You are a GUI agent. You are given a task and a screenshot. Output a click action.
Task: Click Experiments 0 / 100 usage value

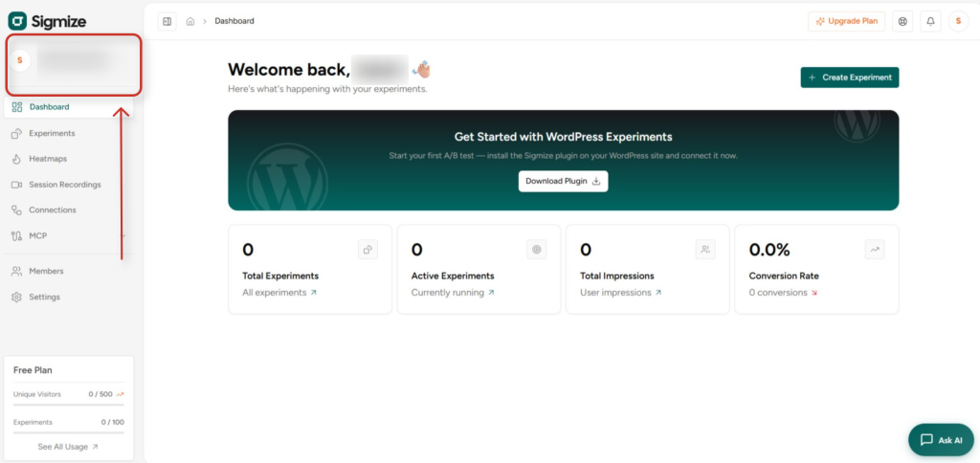point(113,423)
